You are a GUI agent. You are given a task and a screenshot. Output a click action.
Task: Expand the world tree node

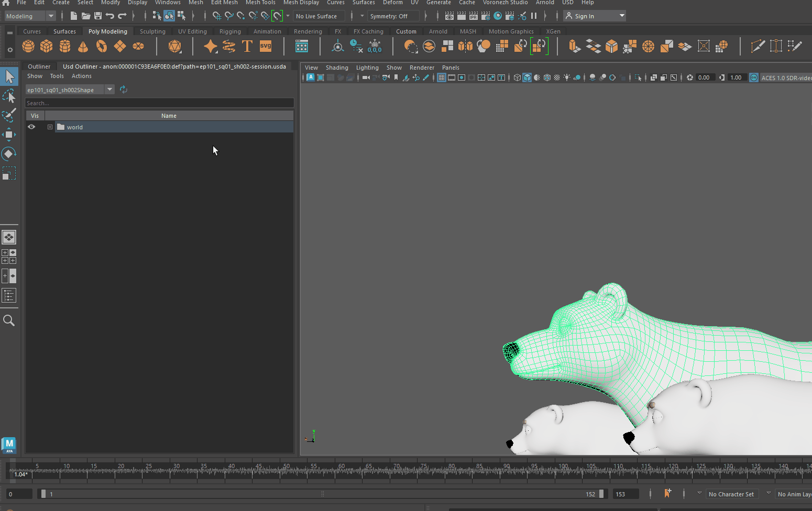point(50,127)
